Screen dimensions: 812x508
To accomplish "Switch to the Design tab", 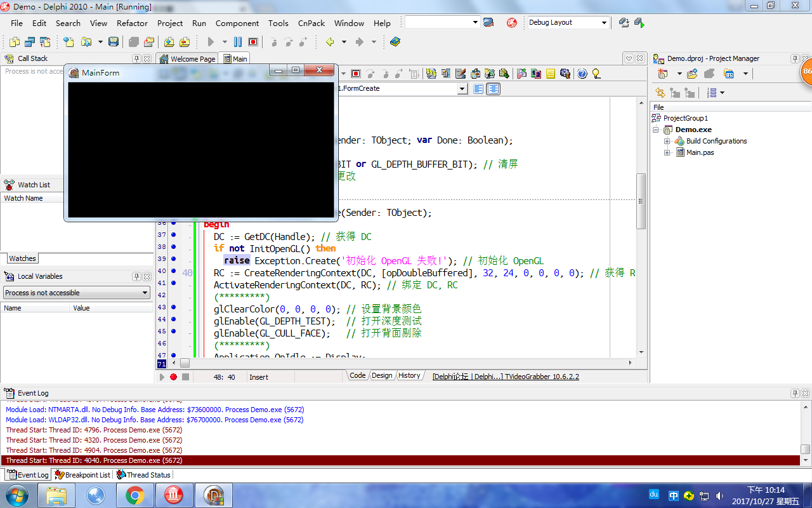I will [x=381, y=375].
